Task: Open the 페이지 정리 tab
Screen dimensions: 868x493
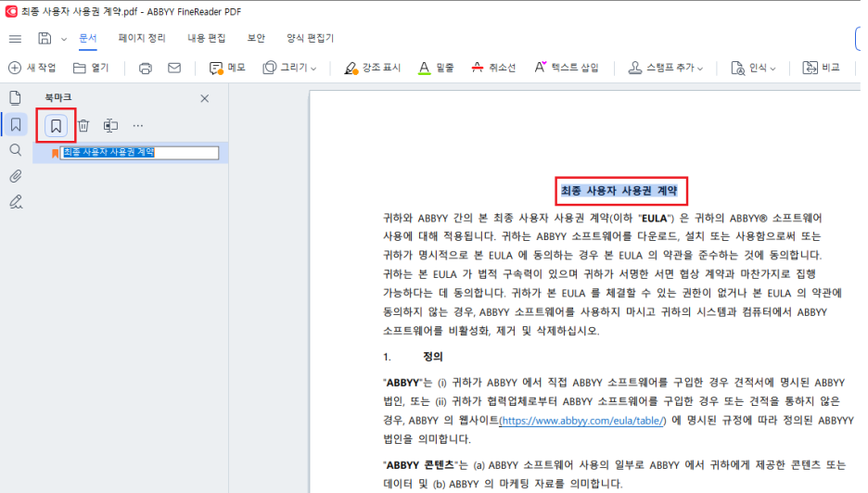Action: tap(142, 38)
